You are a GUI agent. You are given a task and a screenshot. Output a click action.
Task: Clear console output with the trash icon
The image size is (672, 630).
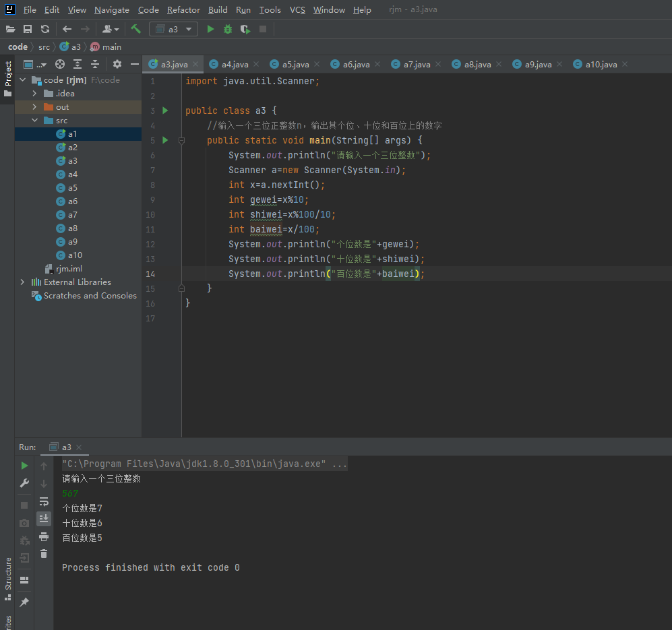coord(44,553)
